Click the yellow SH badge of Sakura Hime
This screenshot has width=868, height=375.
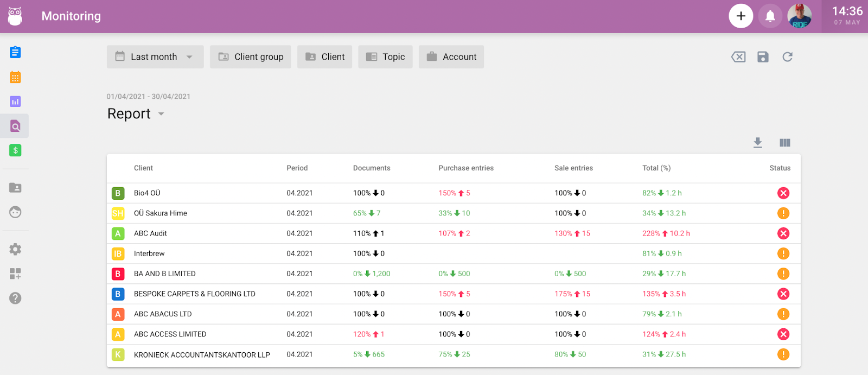point(118,213)
